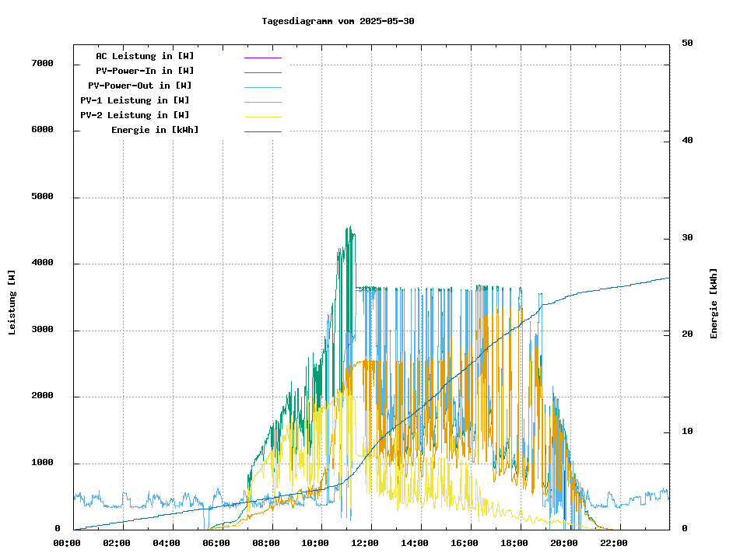Click the chart title Tagesdiagramm vom 2025-05-30
Viewport: 747px width, 560px height.
[x=338, y=21]
